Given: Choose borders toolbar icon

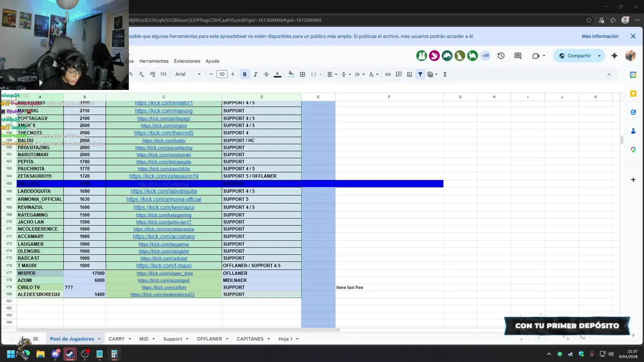Looking at the screenshot, I should pos(302,74).
